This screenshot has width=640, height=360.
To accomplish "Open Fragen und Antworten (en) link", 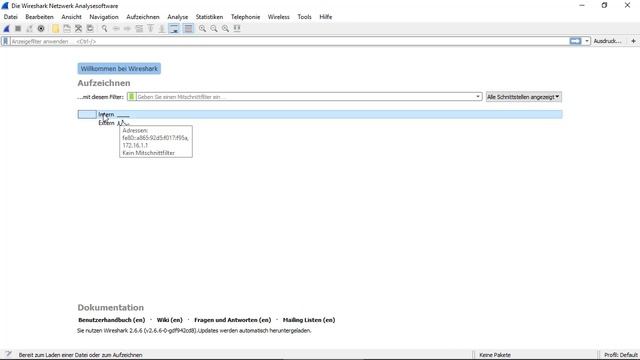I will 233,320.
